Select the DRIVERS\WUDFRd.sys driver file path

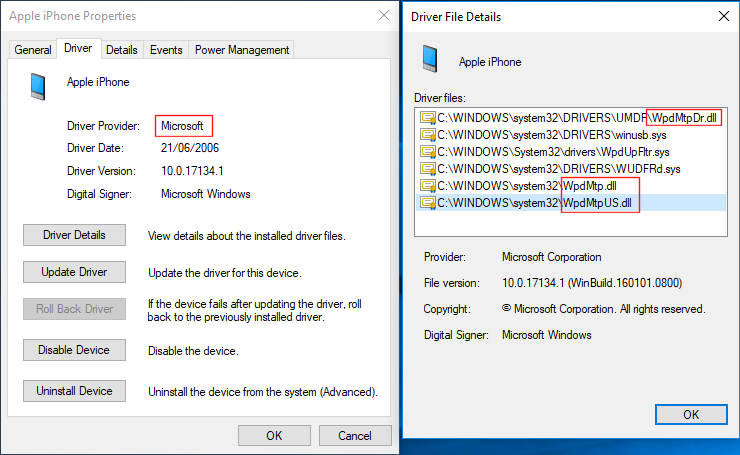pyautogui.click(x=559, y=169)
